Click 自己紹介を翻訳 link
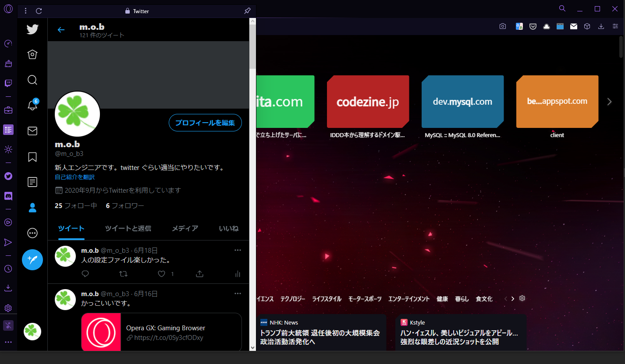This screenshot has height=364, width=625. [75, 177]
